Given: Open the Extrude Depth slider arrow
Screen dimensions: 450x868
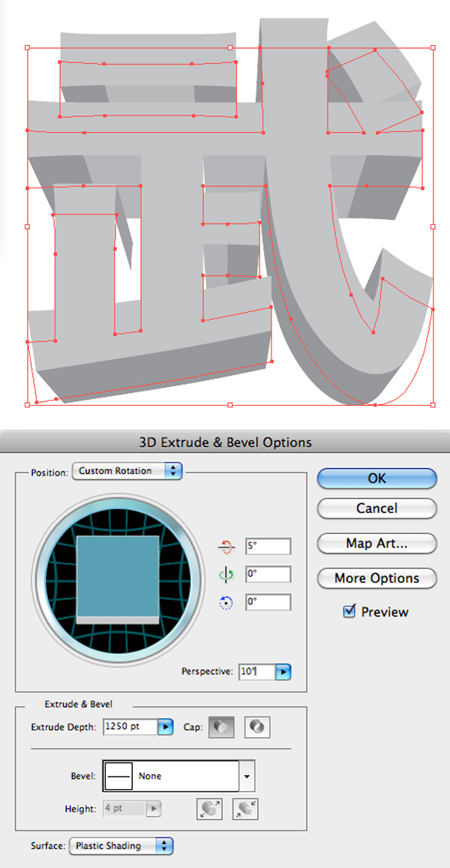Looking at the screenshot, I should pos(166,726).
